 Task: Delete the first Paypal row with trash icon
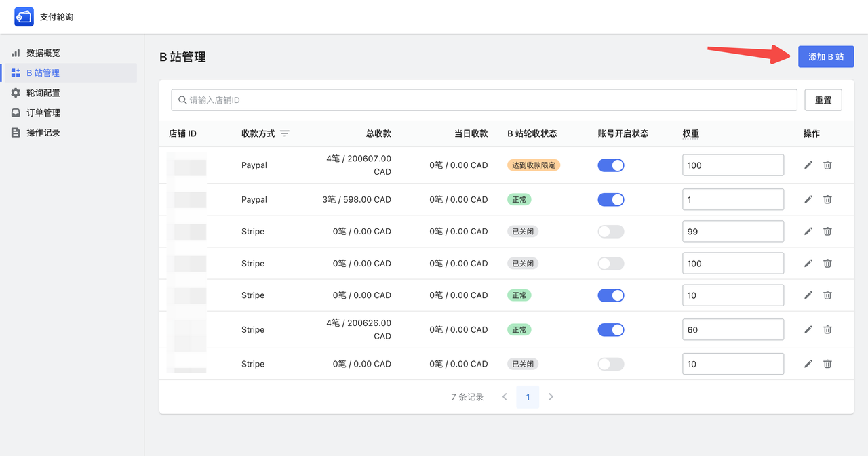(827, 165)
